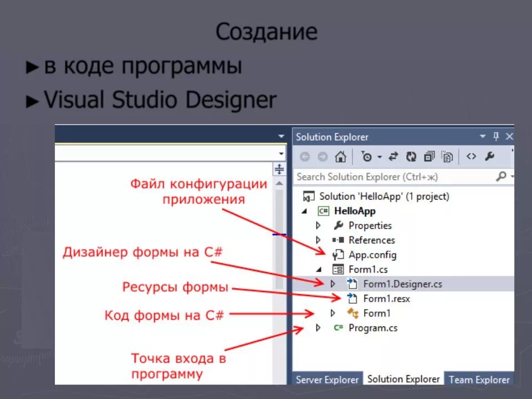The height and width of the screenshot is (399, 532).
Task: Click the file icon beside Form1.Designer.cs
Action: (352, 284)
